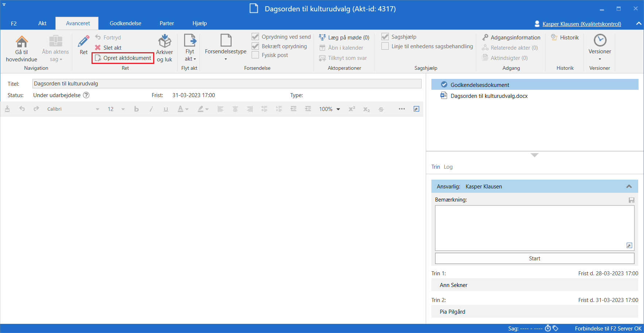Image resolution: width=644 pixels, height=333 pixels.
Task: Add to meeting with Læg på møde
Action: (x=344, y=37)
